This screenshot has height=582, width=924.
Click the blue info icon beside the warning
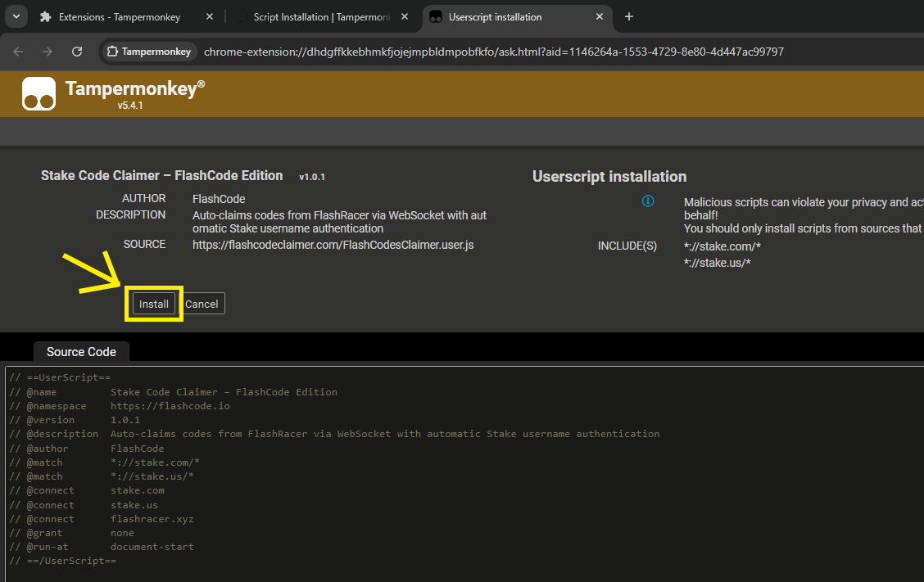click(648, 201)
